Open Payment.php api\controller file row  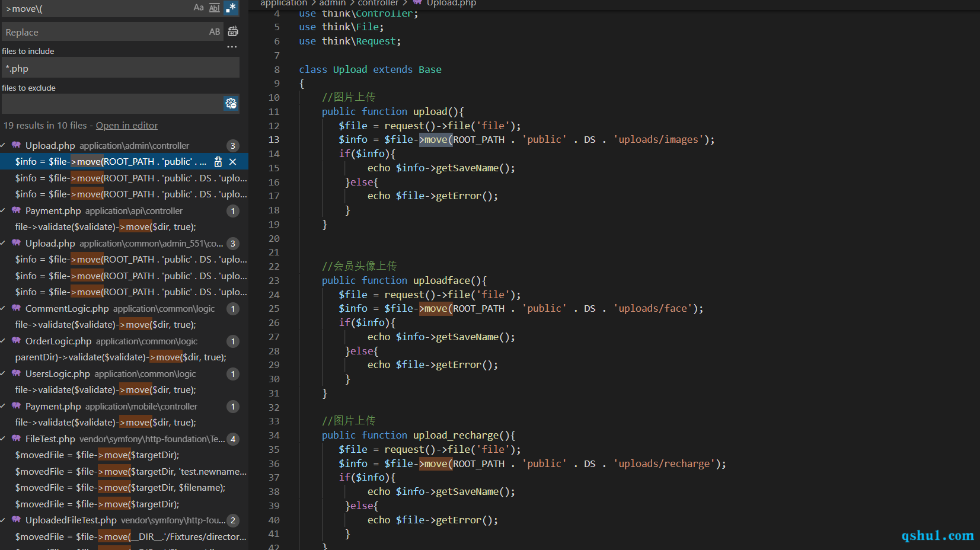coord(124,210)
